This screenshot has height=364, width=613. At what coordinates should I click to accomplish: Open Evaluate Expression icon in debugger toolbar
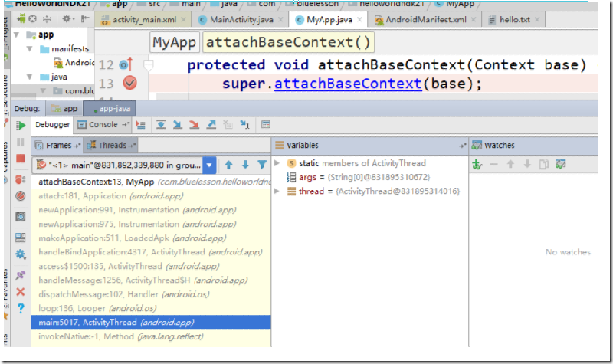coord(266,125)
